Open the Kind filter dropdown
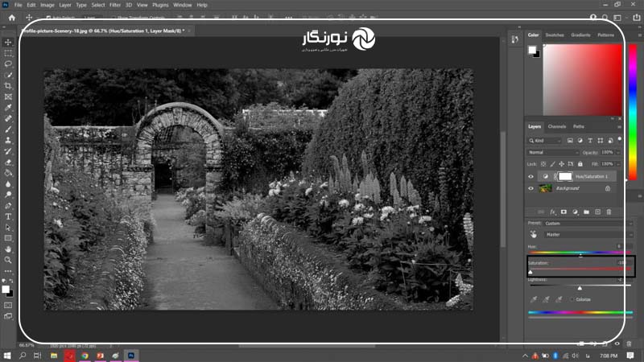Image resolution: width=644 pixels, height=362 pixels. click(x=545, y=140)
